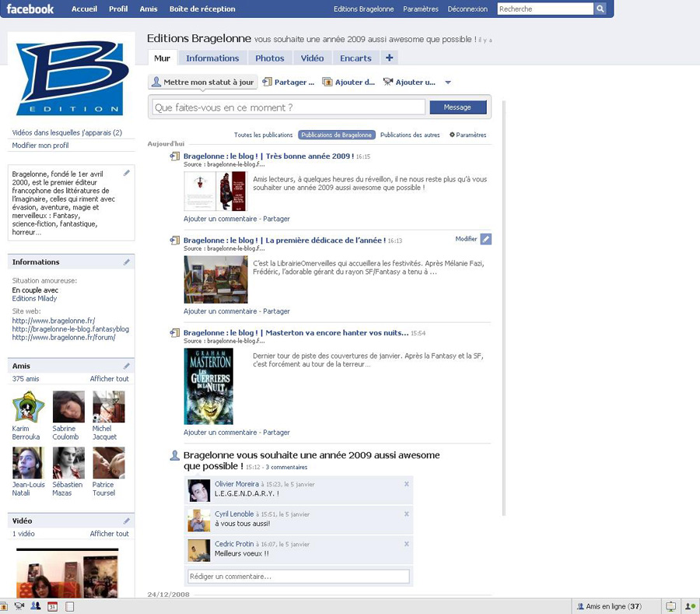This screenshot has height=614, width=700.
Task: Edit Amis section pencil icon
Action: tap(127, 367)
